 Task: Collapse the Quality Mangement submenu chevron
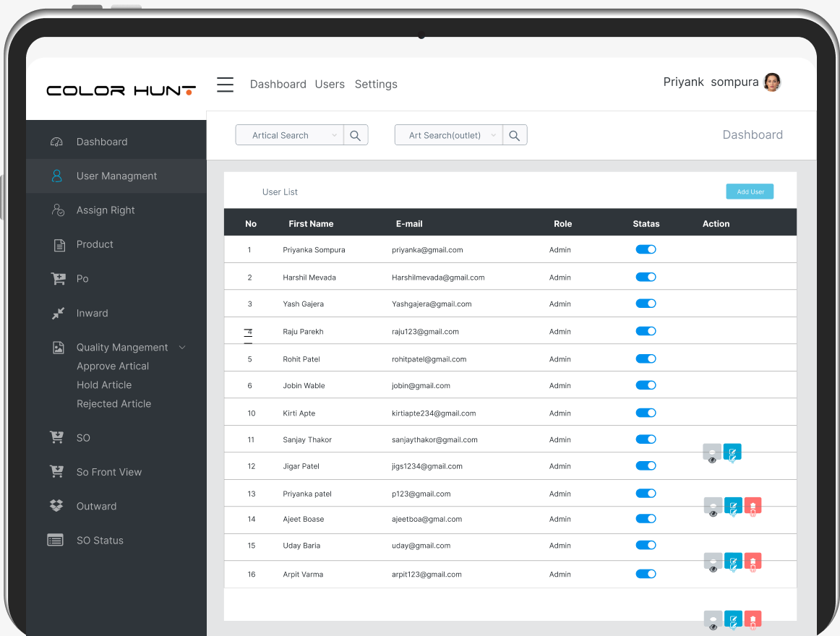point(182,347)
